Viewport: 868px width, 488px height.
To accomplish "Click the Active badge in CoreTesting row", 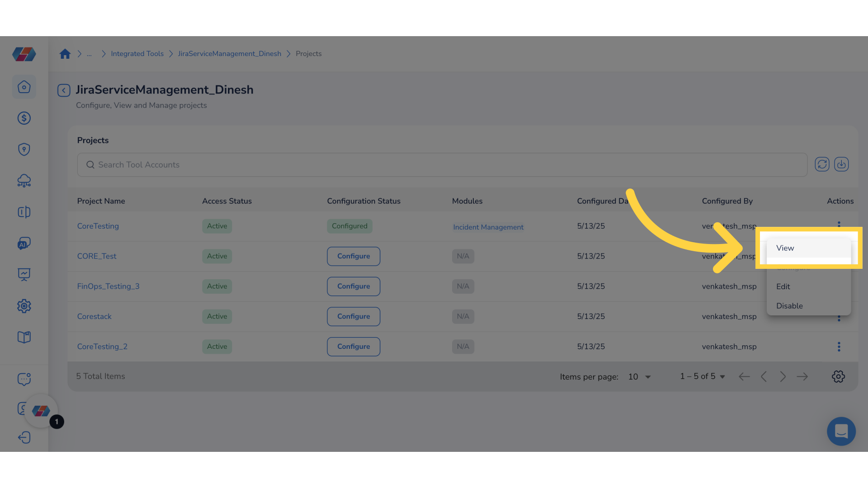I will point(217,226).
